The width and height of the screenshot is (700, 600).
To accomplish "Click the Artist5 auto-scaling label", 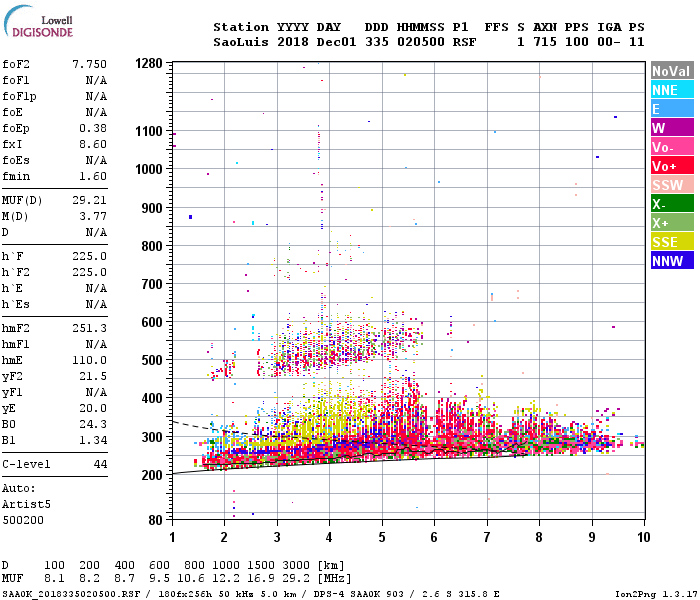I will click(x=26, y=504).
